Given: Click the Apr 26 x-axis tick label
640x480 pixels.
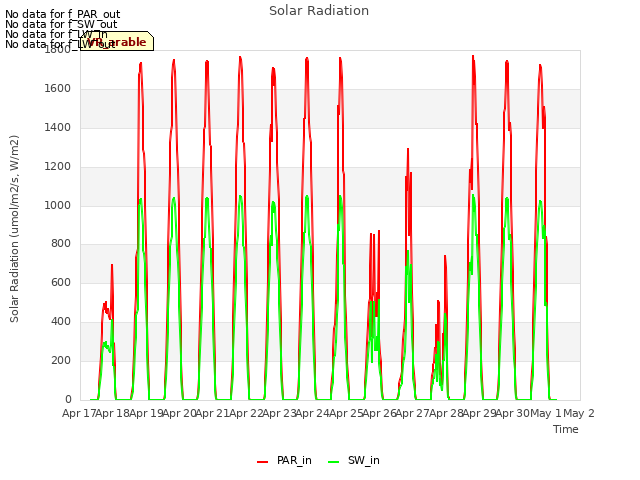Looking at the screenshot, I should [x=379, y=413].
